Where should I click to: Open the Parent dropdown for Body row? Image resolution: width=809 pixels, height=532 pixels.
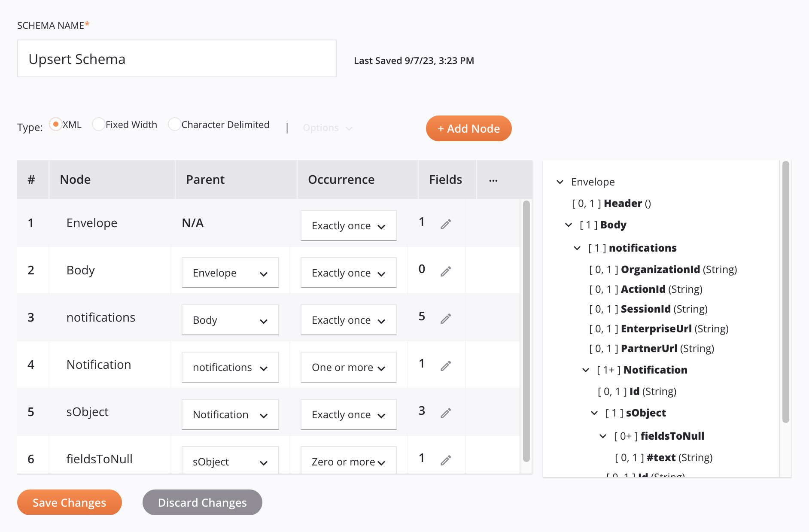point(230,273)
